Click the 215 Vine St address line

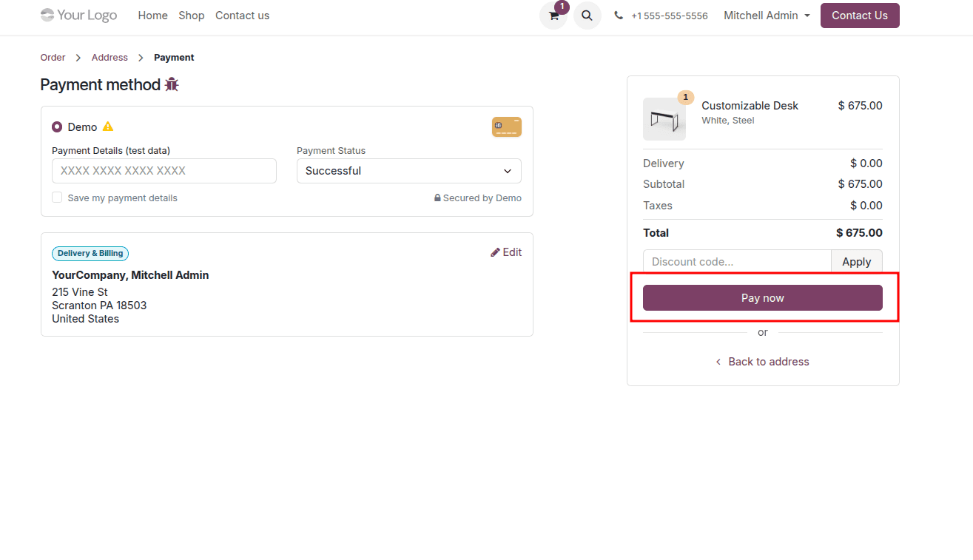point(80,292)
